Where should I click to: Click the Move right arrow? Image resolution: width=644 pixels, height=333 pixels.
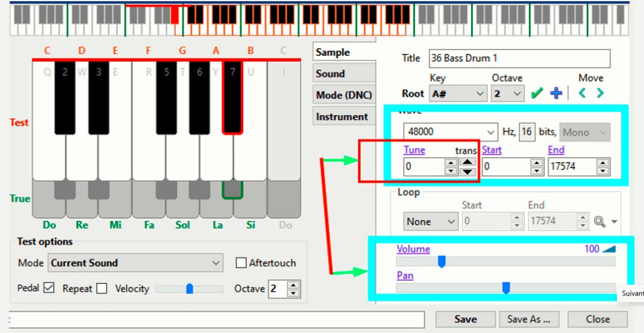click(x=600, y=94)
